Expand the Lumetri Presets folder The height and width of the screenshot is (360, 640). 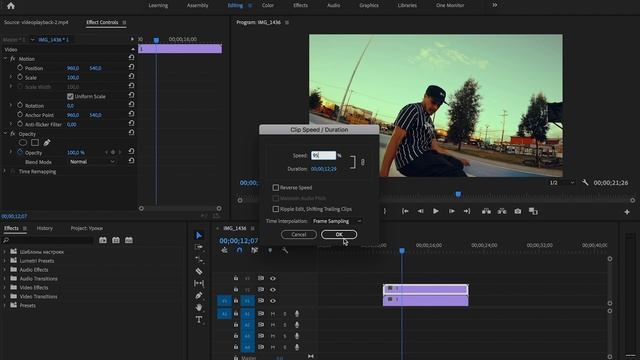point(4,261)
